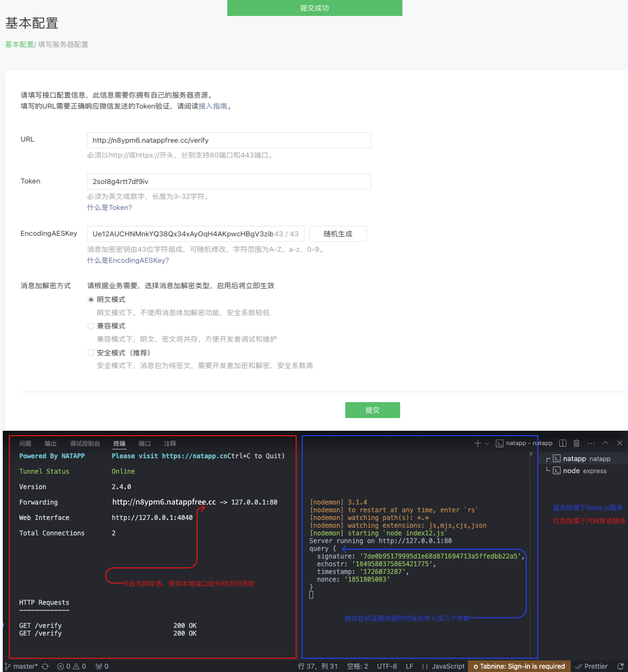Viewport: 628px width, 672px height.
Task: Open the 接入指南 link
Action: (213, 106)
